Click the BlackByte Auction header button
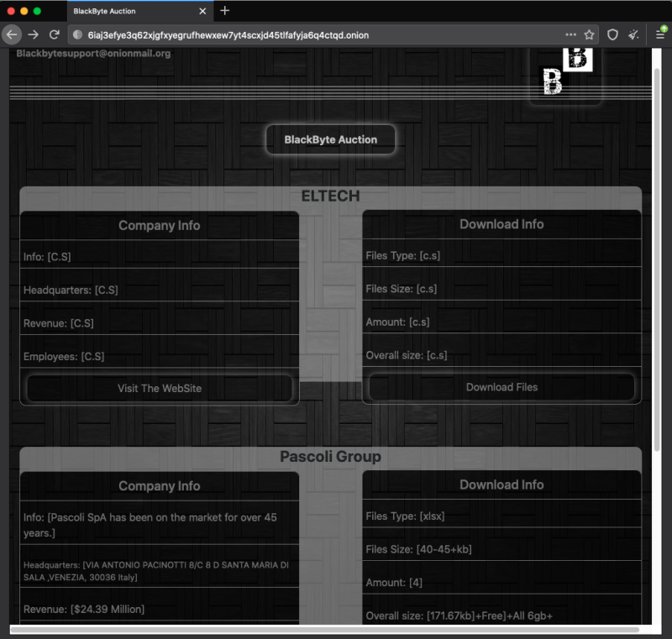Viewport: 672px width, 639px height. pyautogui.click(x=330, y=139)
